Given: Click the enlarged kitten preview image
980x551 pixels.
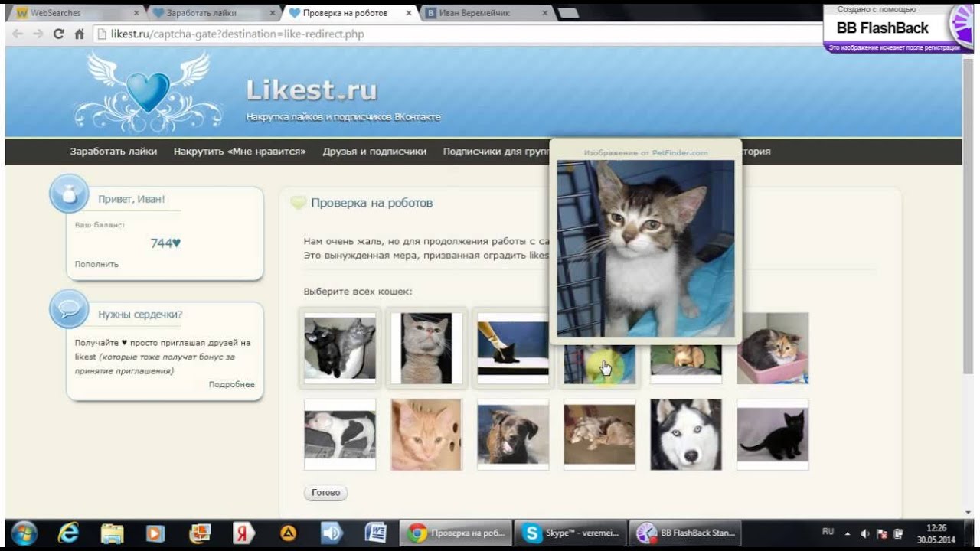Looking at the screenshot, I should pyautogui.click(x=645, y=249).
